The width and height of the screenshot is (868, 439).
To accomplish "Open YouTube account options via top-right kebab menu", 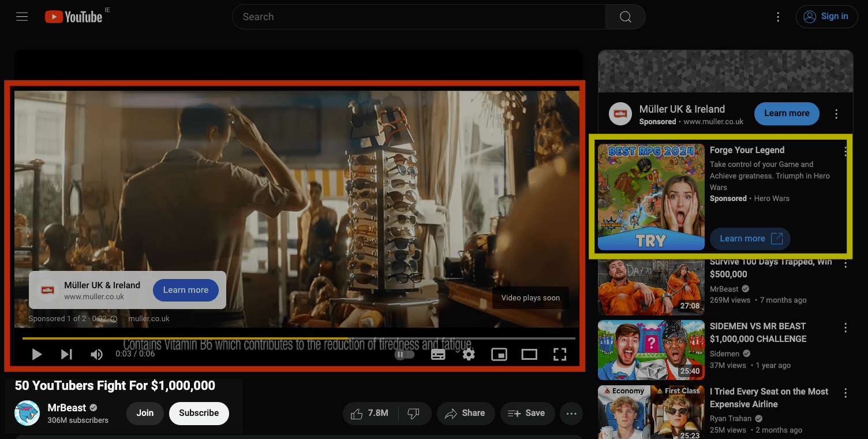I will 778,17.
